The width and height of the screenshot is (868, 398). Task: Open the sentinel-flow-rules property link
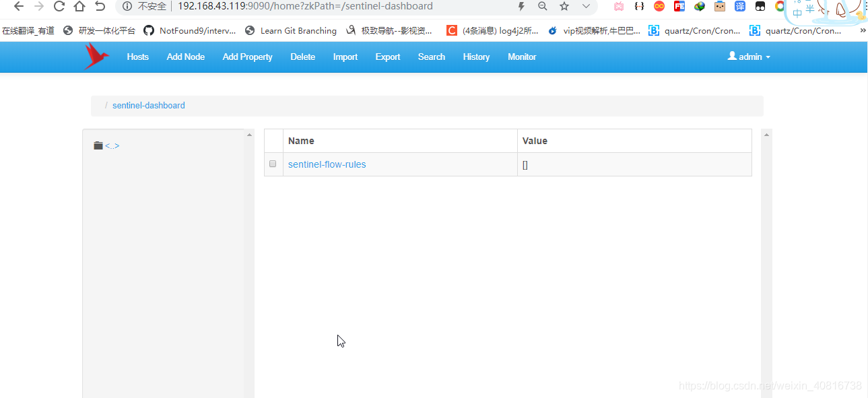pyautogui.click(x=327, y=164)
